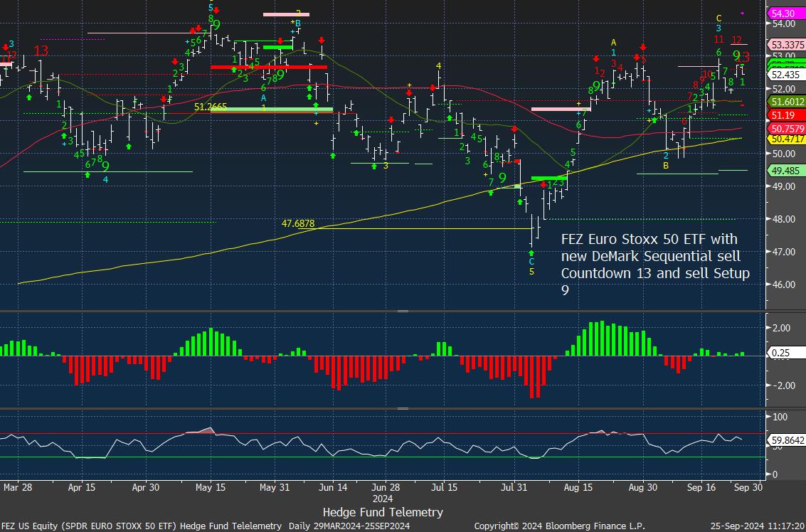
Task: Click the yellow 50.4717 moving average tag
Action: tap(786, 140)
